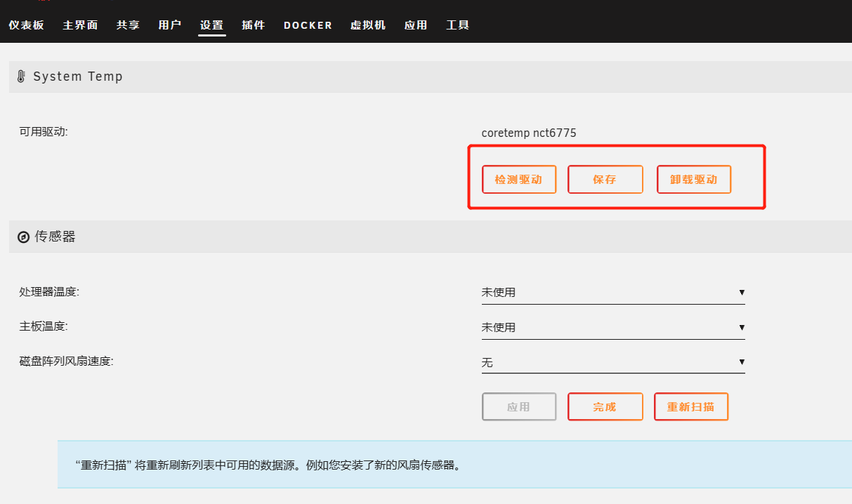Open the 磁盘阵列风扇速度 dropdown
This screenshot has width=852, height=504.
click(612, 363)
